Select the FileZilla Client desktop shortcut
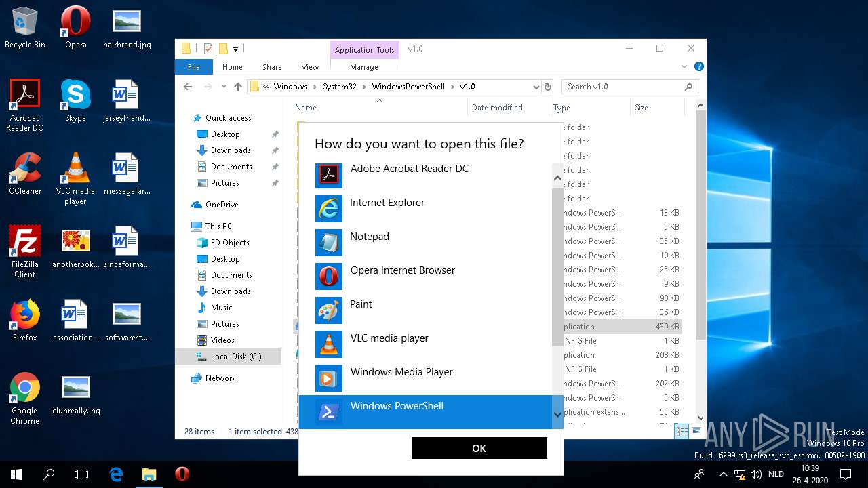The width and height of the screenshot is (868, 488). tap(25, 252)
